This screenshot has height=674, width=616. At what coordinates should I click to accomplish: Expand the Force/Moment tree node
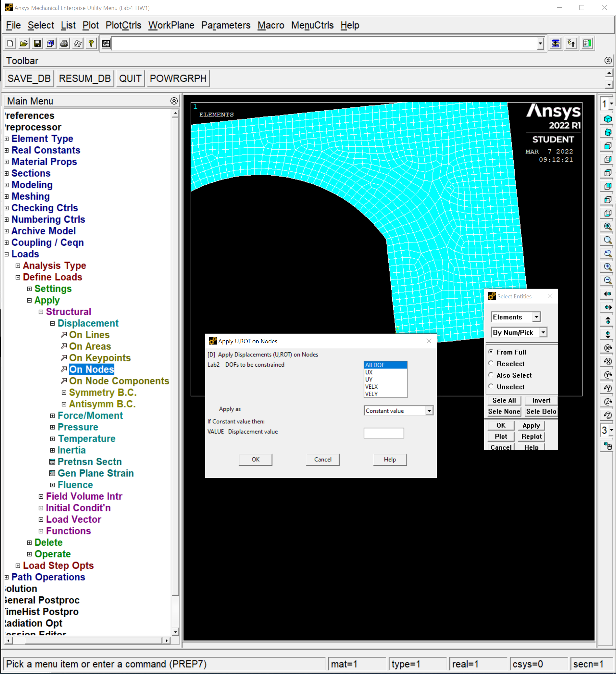(x=53, y=416)
